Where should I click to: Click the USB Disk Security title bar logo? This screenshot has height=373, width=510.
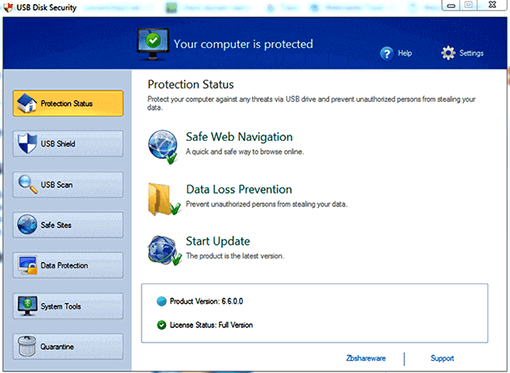click(8, 7)
